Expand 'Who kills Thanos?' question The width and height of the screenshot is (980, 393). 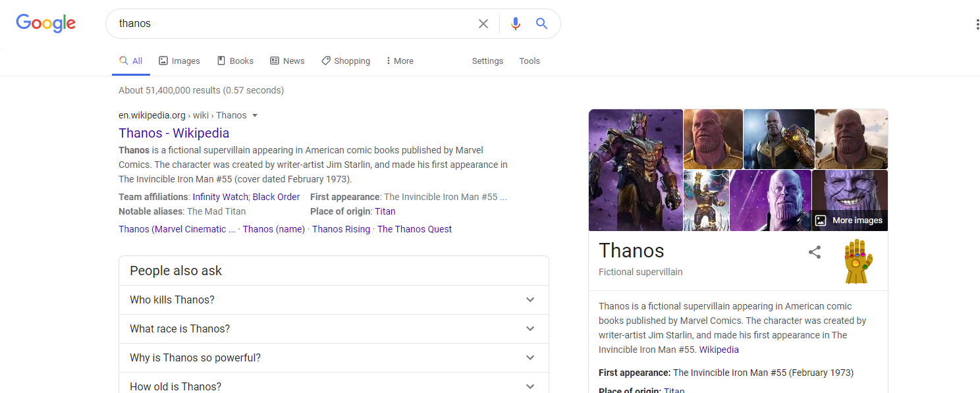pyautogui.click(x=333, y=300)
